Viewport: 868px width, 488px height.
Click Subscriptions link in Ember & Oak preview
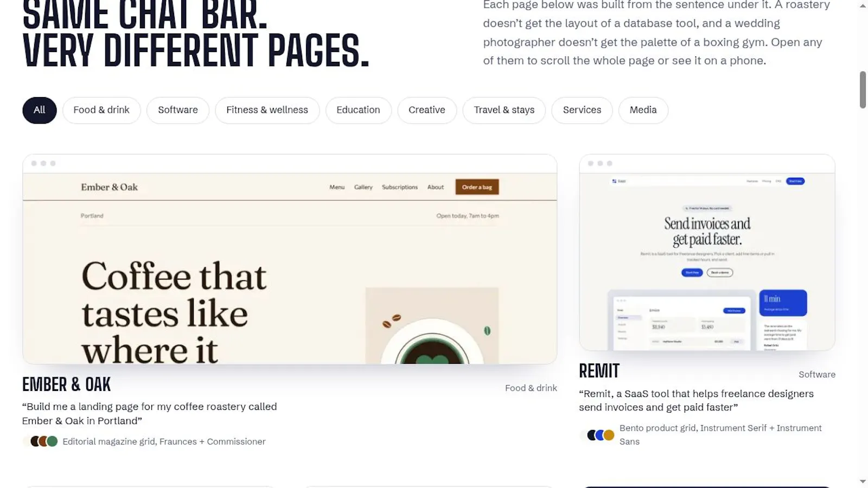coord(400,187)
